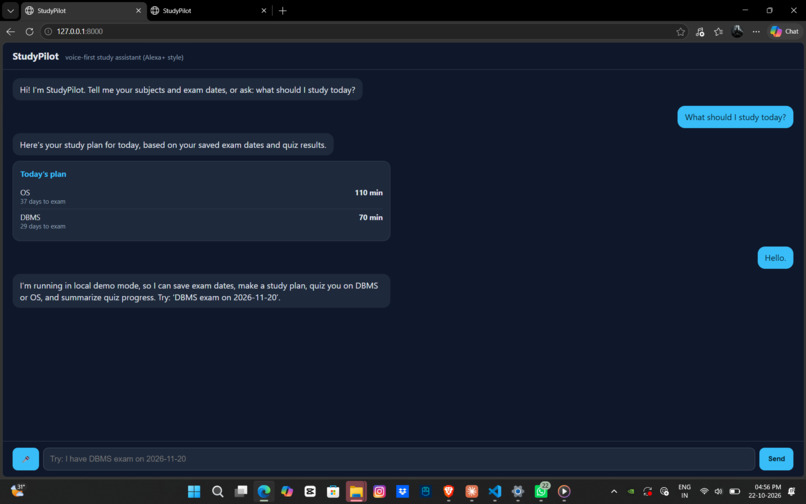This screenshot has height=504, width=806.
Task: Open the media player taskbar icon
Action: point(564,492)
